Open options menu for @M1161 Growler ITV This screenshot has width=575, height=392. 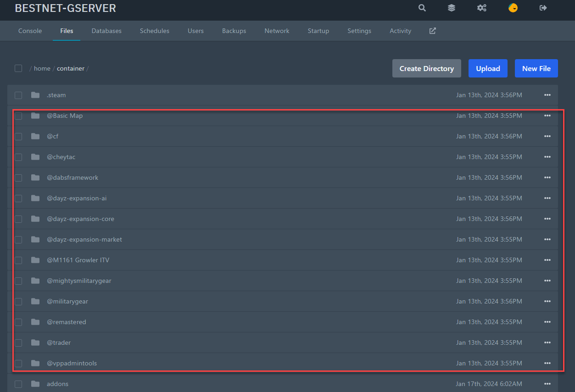(547, 260)
